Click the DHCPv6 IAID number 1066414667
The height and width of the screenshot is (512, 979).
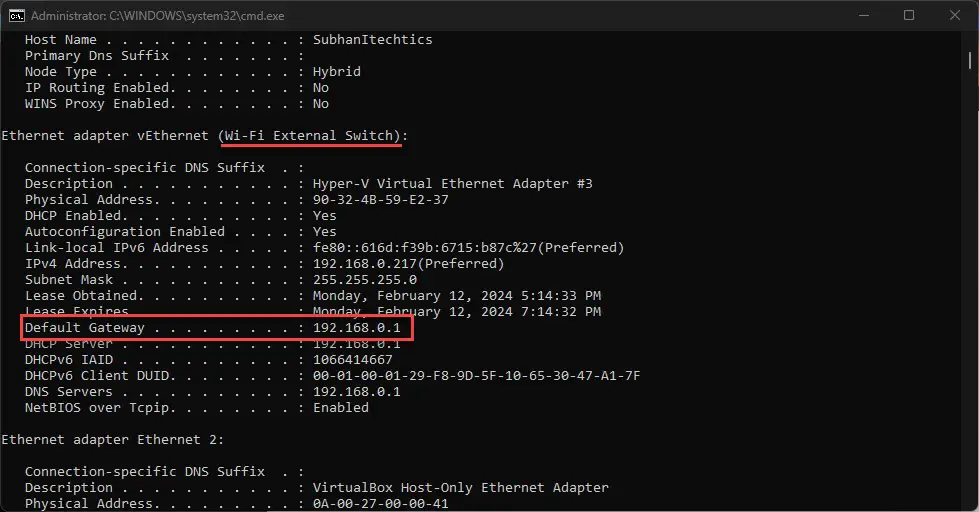point(353,360)
